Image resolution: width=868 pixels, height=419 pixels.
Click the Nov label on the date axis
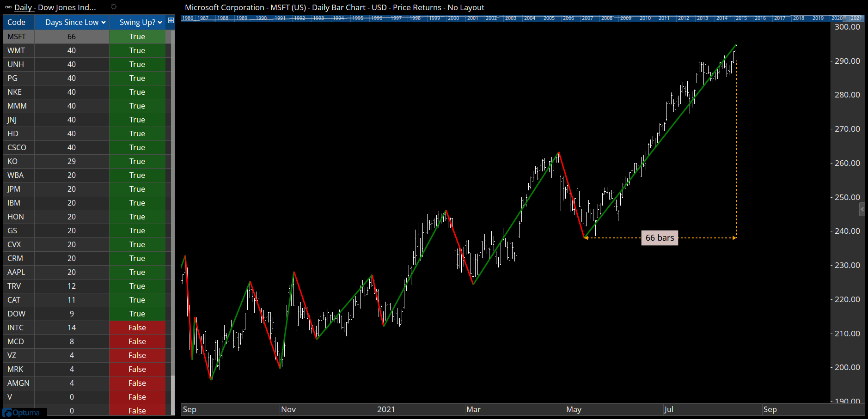tap(288, 409)
